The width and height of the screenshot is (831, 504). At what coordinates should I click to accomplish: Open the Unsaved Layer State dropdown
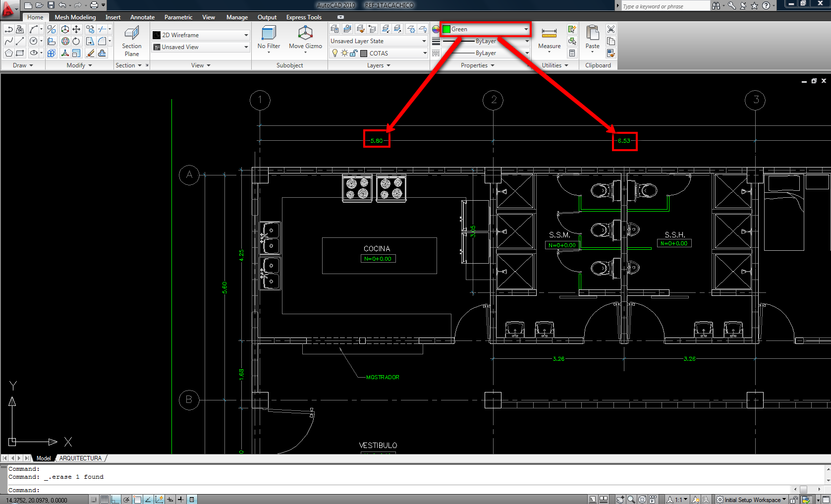(x=424, y=41)
